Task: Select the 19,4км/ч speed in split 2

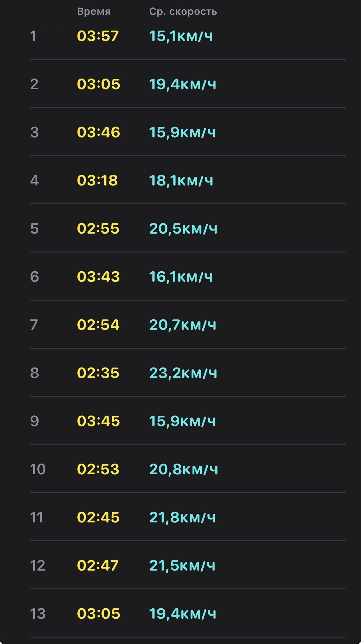Action: (x=183, y=84)
